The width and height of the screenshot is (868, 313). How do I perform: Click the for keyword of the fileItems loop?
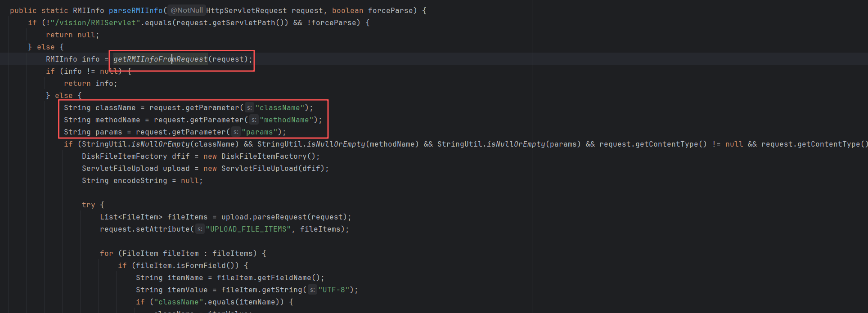[106, 254]
